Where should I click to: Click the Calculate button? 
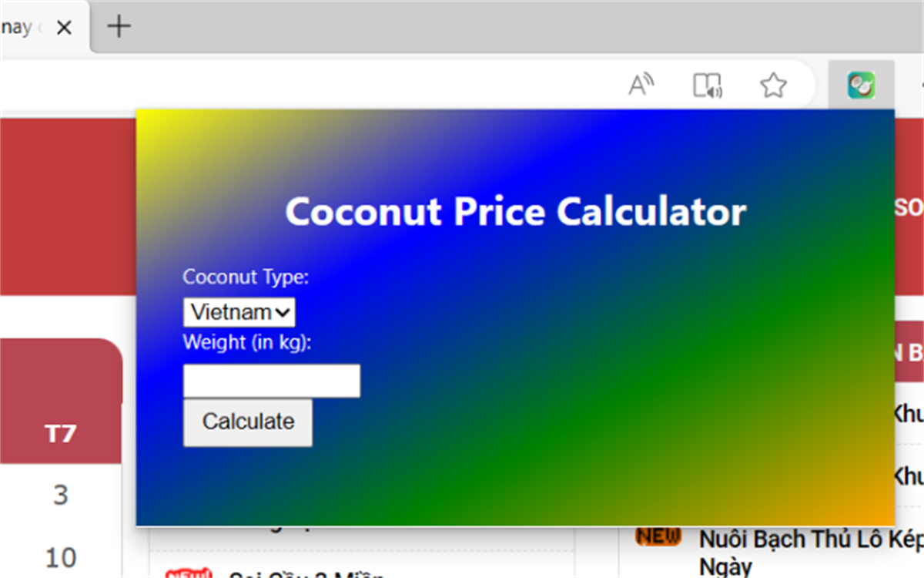tap(247, 422)
